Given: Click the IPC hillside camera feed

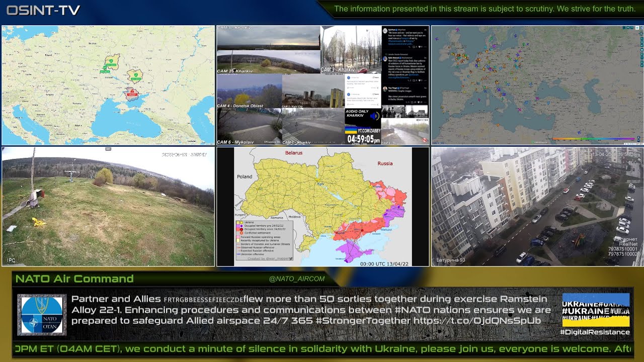Looking at the screenshot, I should [x=108, y=206].
